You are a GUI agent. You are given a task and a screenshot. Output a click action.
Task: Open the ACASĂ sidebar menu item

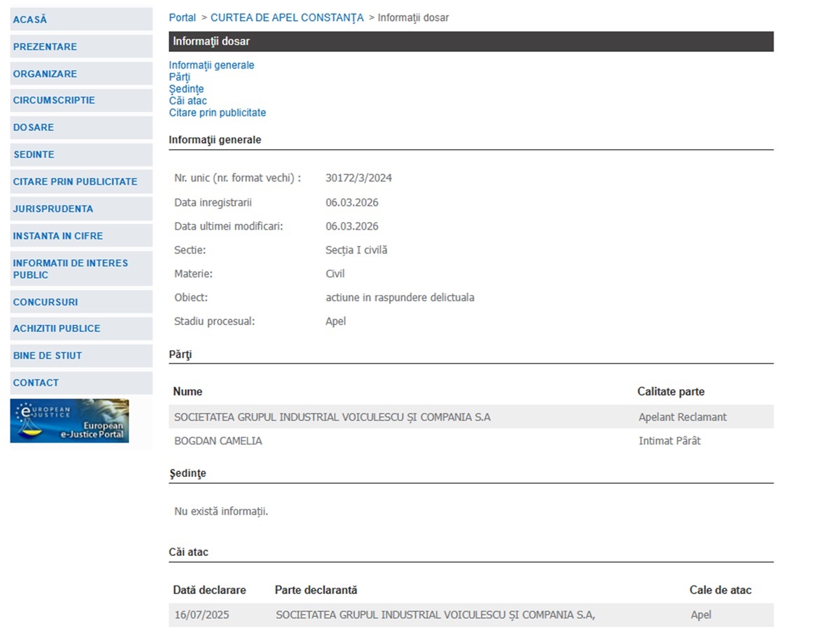81,20
